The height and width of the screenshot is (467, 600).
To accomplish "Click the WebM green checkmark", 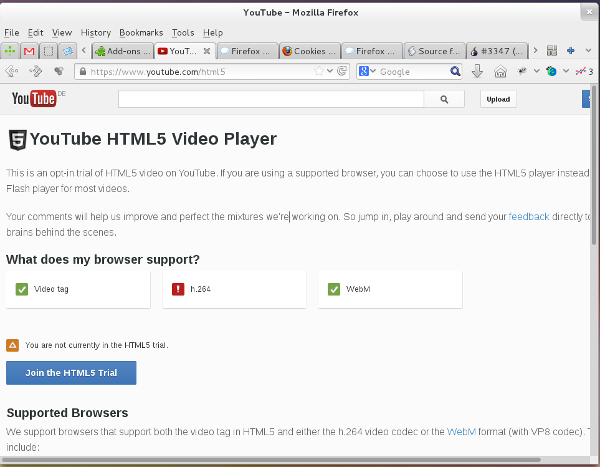I will [334, 289].
